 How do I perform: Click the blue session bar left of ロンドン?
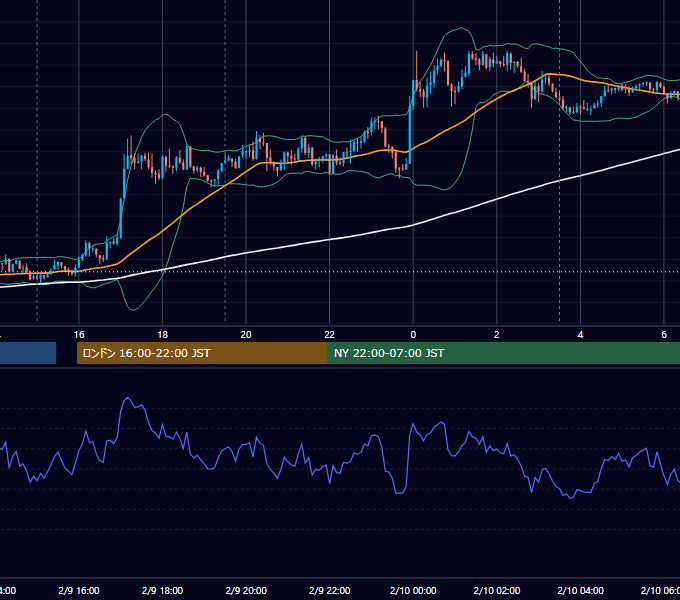pyautogui.click(x=28, y=353)
